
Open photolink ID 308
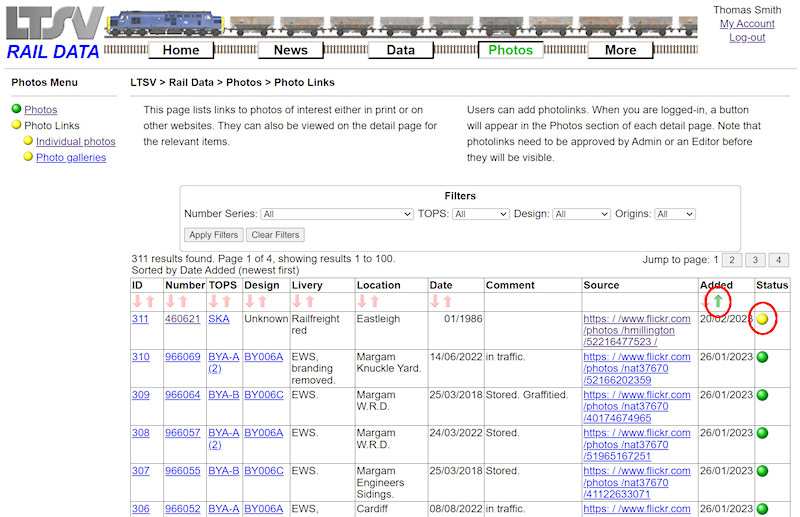point(141,433)
